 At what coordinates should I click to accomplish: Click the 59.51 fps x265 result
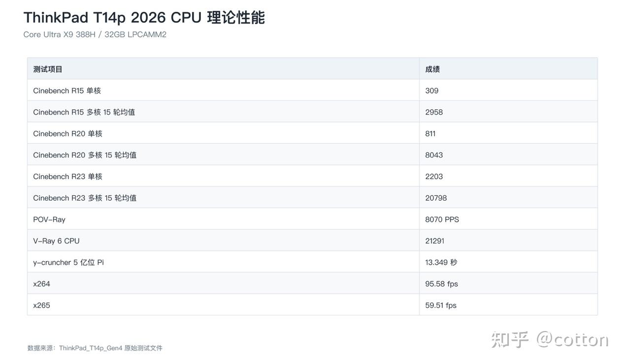[441, 305]
